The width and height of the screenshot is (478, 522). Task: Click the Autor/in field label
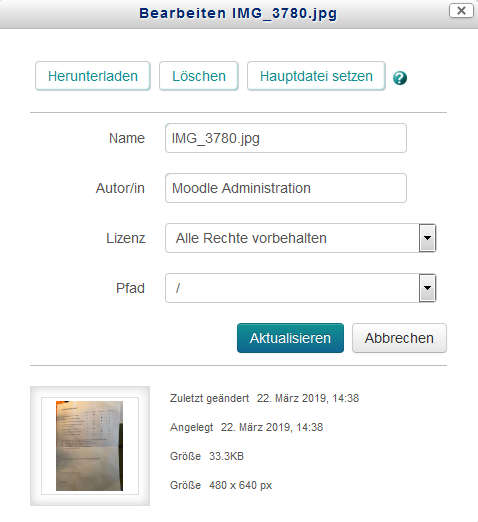coord(120,188)
